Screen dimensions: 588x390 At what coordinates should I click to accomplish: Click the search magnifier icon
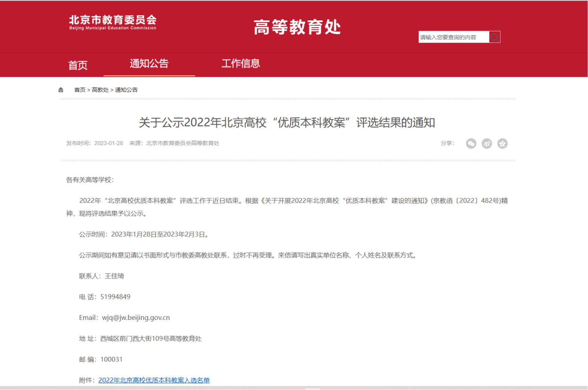coord(494,37)
